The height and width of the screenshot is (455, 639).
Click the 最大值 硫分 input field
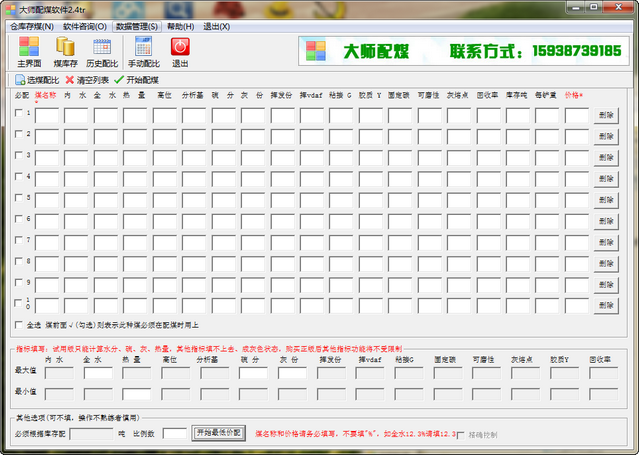(253, 373)
